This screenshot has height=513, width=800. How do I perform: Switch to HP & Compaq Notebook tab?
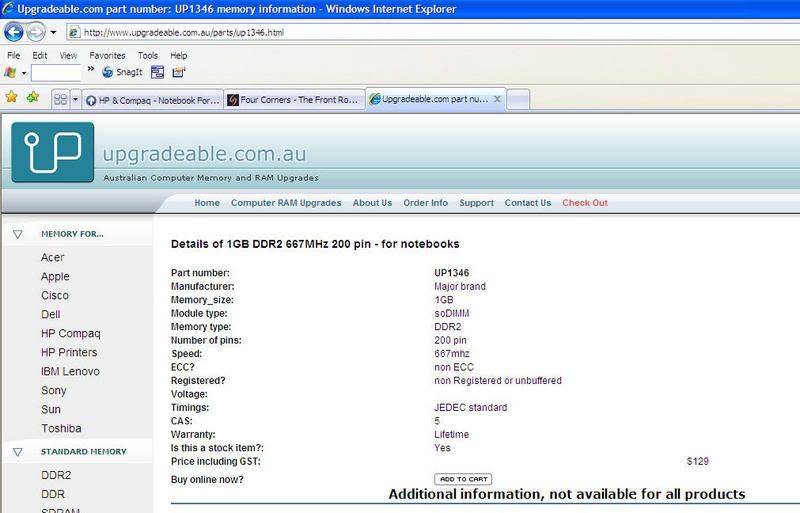tap(153, 100)
